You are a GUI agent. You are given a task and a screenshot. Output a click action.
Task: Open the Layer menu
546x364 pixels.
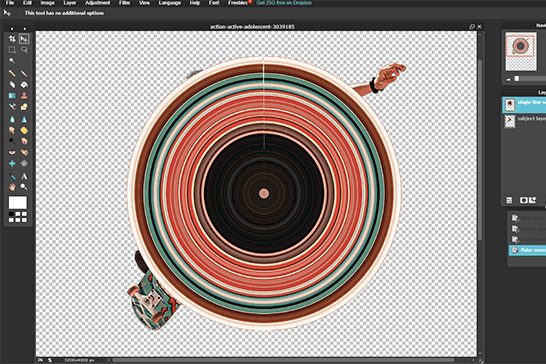coord(70,3)
